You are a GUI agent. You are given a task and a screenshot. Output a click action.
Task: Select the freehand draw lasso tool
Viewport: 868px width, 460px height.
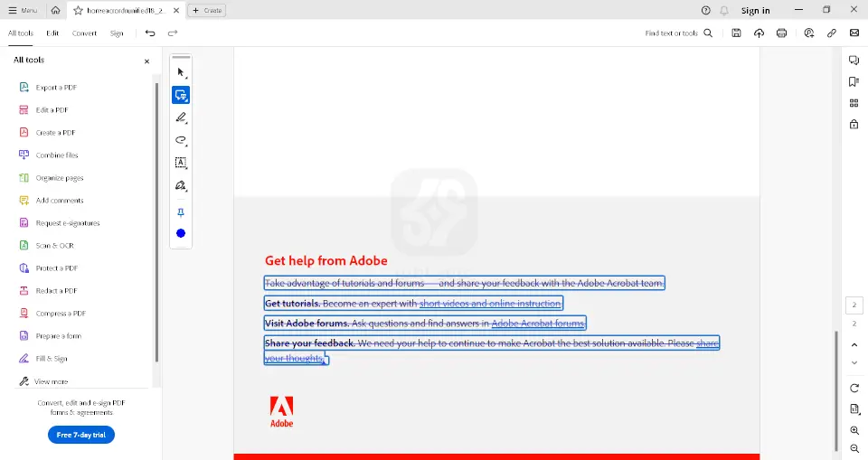click(x=181, y=140)
